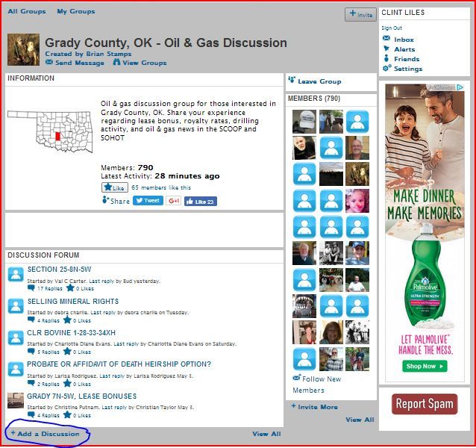
Task: Click Likes star under CLR BOVINE
Action: pyautogui.click(x=67, y=351)
